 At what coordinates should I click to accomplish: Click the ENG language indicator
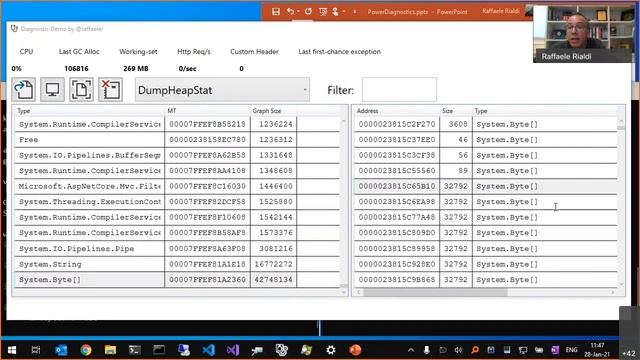pos(571,350)
